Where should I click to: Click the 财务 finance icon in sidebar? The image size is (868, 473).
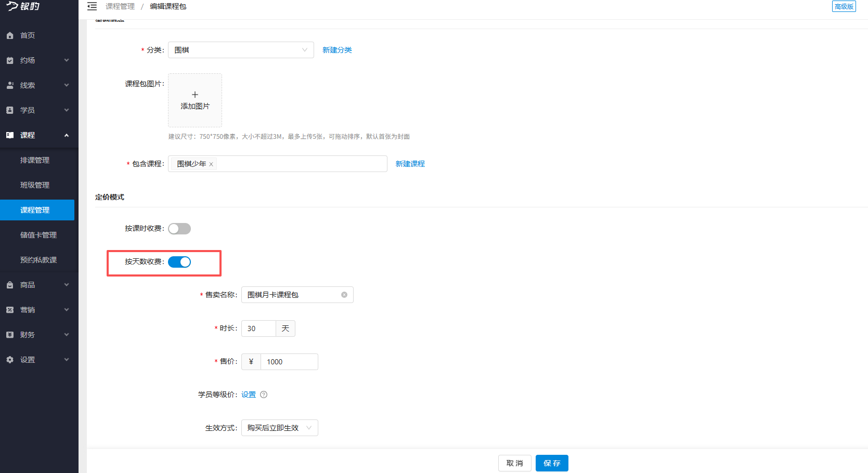[10, 334]
